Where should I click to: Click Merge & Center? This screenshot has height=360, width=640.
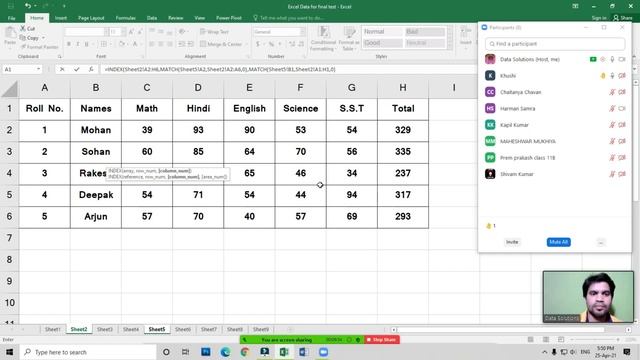click(x=221, y=44)
